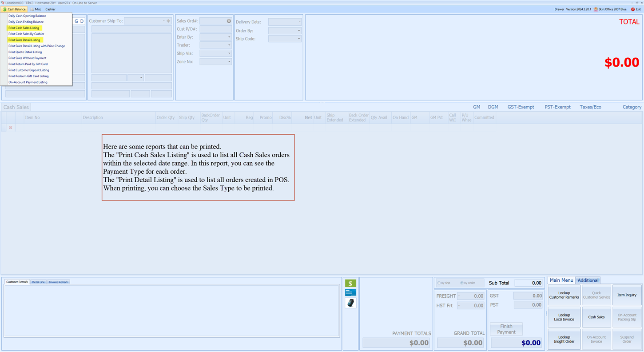
Task: Select the blue credit card payment icon
Action: (350, 292)
